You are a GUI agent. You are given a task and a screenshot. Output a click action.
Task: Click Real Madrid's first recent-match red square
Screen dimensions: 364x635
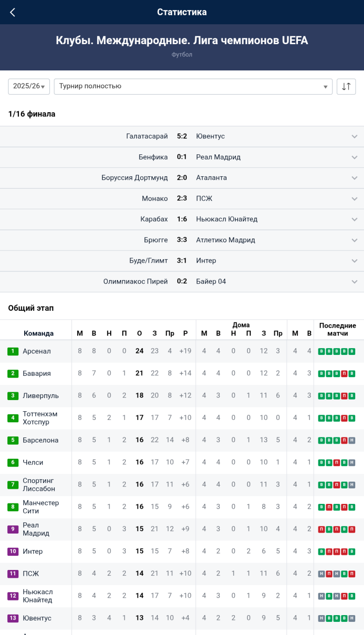pyautogui.click(x=321, y=529)
